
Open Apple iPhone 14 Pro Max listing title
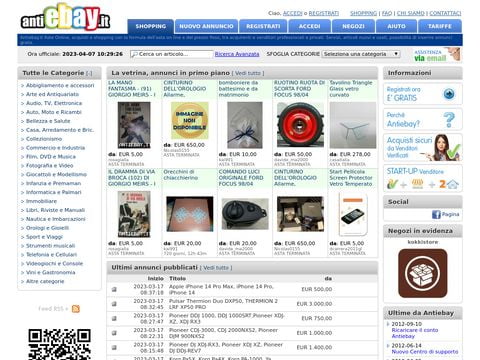pyautogui.click(x=221, y=289)
